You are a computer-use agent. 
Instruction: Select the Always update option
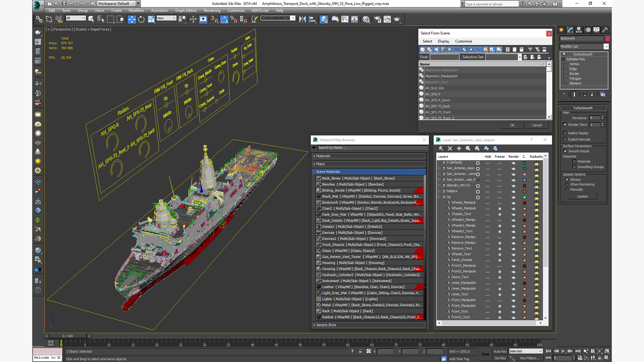567,180
